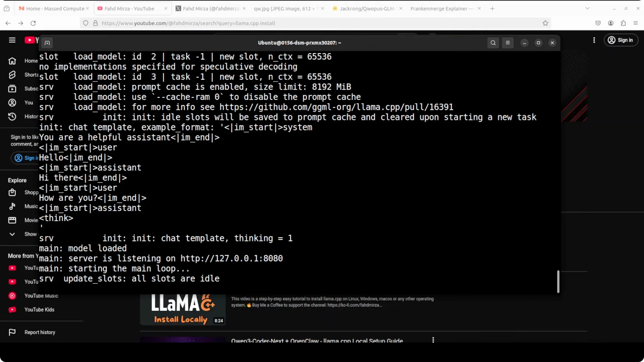Screen dimensions: 644x362
Task: Open Firefox account icon
Action: pyautogui.click(x=610, y=23)
